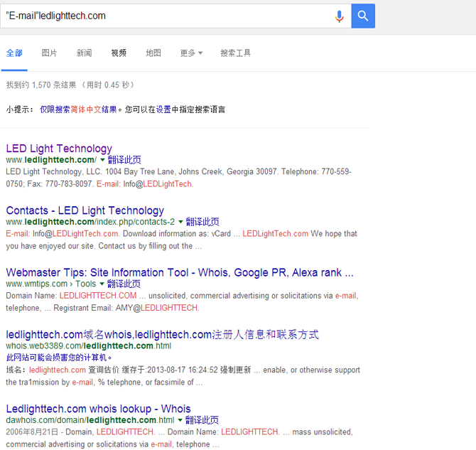Click snippet text starting LED Light Technology, LLC. 1004
This screenshot has width=476, height=450.
click(x=178, y=178)
